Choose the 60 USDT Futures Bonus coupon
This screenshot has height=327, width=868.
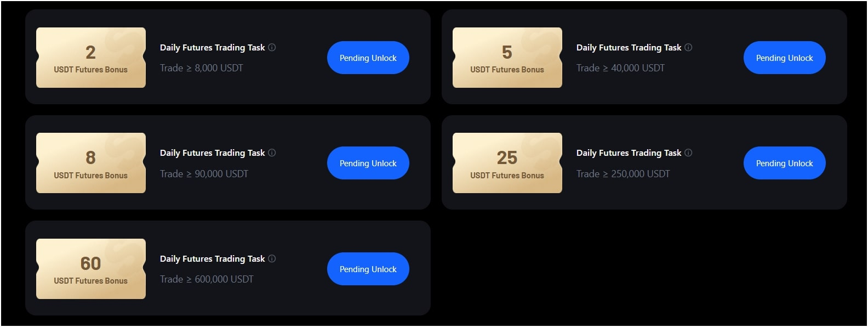(x=91, y=269)
